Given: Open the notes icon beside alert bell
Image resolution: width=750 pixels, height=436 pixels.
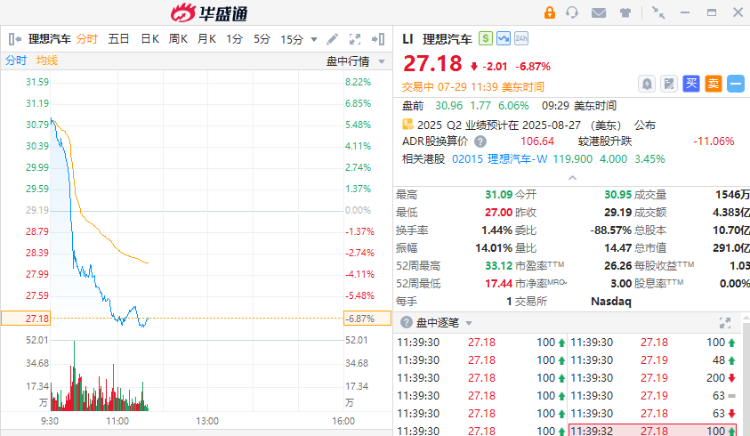Looking at the screenshot, I should [x=669, y=84].
